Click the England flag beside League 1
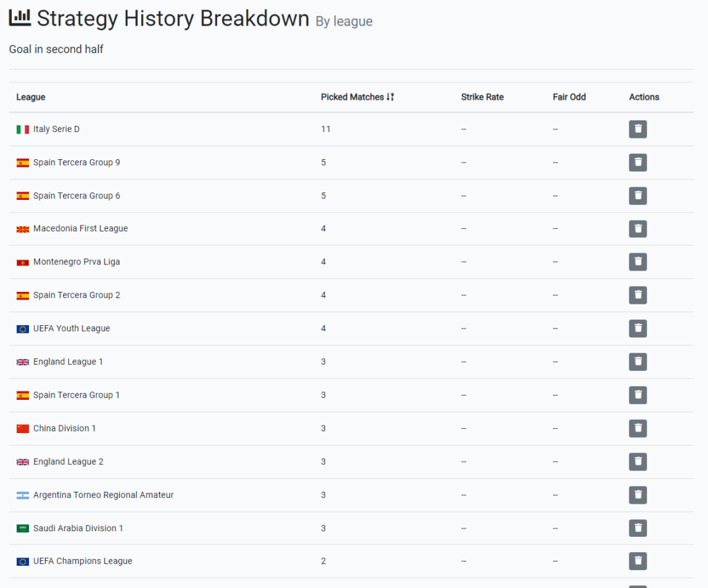Viewport: 708px width, 588px height. coord(21,361)
